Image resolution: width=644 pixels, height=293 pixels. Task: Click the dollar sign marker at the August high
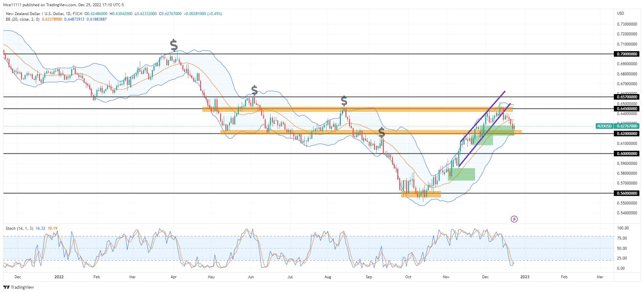click(344, 100)
